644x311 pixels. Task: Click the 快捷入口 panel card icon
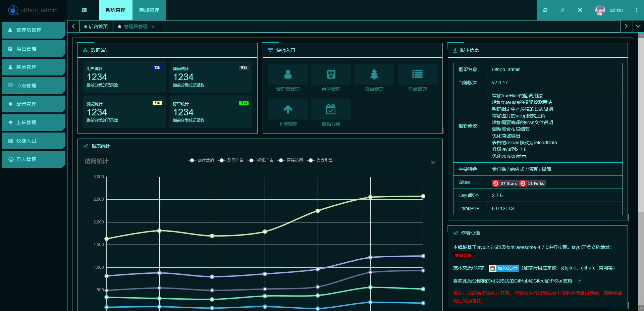tap(270, 50)
